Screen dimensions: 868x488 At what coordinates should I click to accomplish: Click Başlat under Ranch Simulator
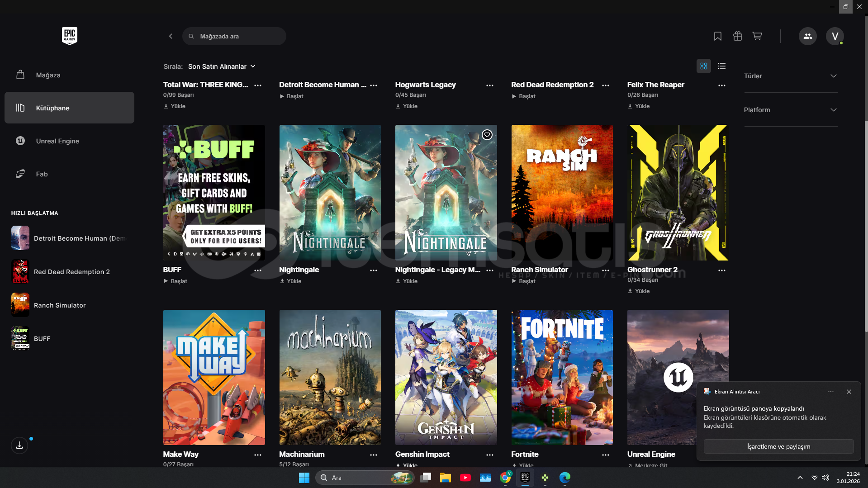click(523, 281)
